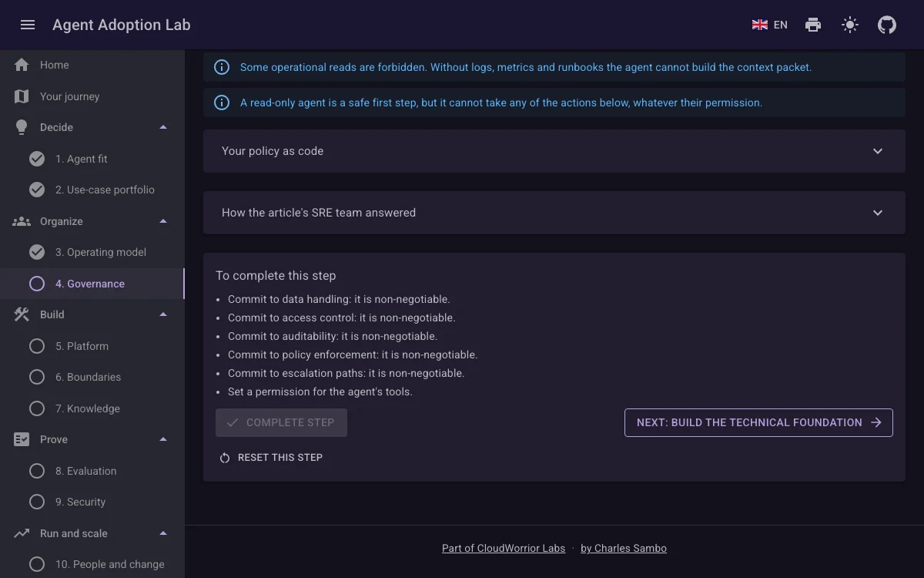924x578 pixels.
Task: Open 8. Evaluation step
Action: coord(92,471)
